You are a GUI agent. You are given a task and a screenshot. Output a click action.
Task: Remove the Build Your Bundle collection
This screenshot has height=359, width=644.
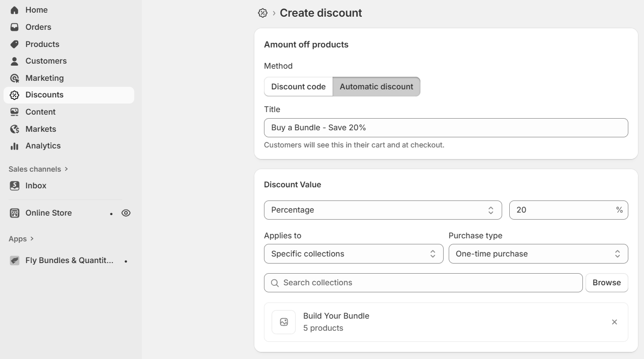614,322
